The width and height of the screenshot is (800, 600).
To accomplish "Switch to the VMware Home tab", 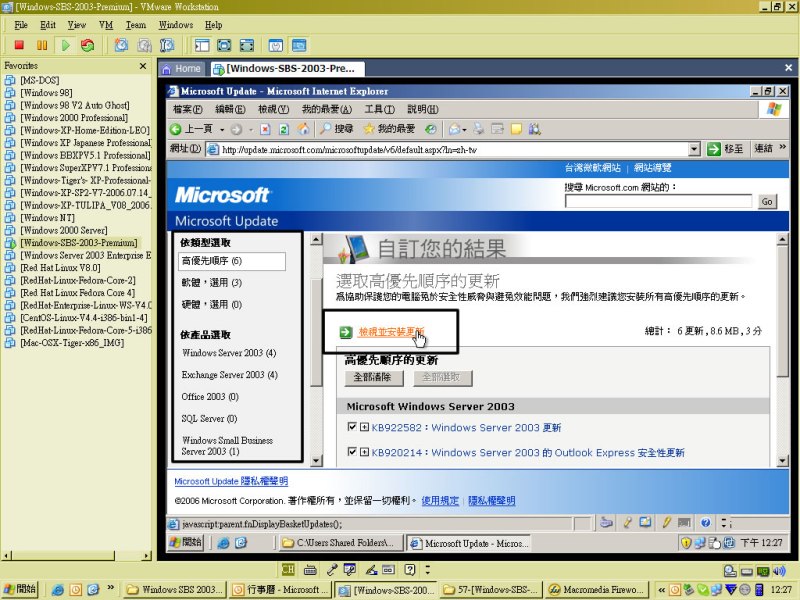I will (x=182, y=68).
